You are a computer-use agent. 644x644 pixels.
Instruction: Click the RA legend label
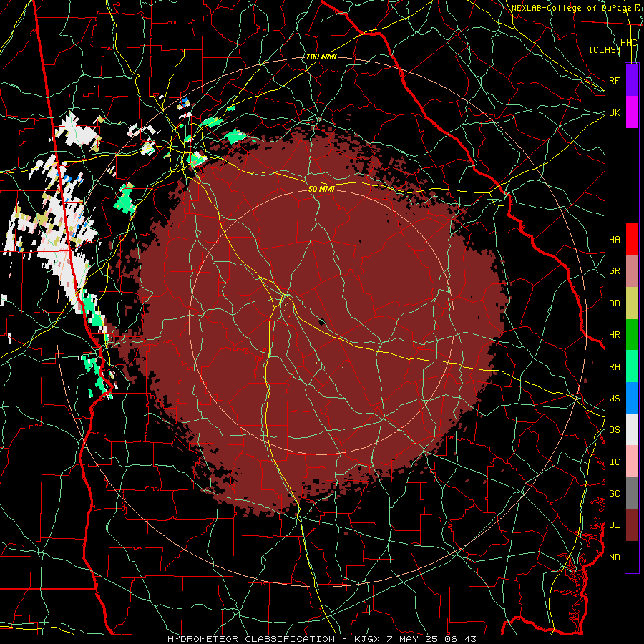tap(614, 367)
